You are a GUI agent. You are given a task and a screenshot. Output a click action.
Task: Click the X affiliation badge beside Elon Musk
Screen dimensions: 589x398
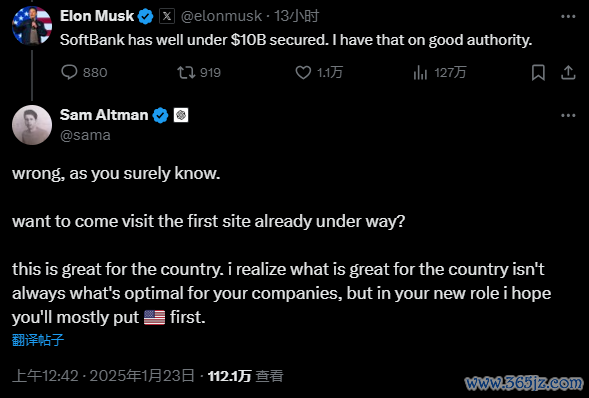point(167,17)
